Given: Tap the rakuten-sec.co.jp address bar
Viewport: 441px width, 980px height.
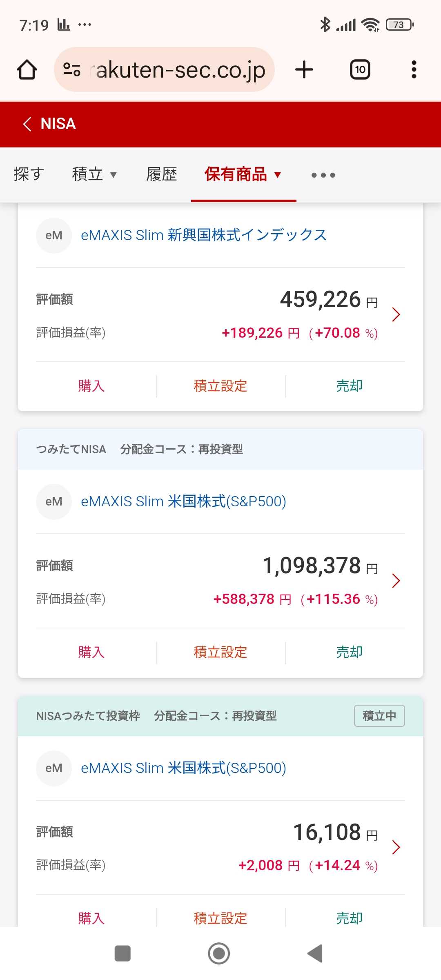Looking at the screenshot, I should point(180,70).
